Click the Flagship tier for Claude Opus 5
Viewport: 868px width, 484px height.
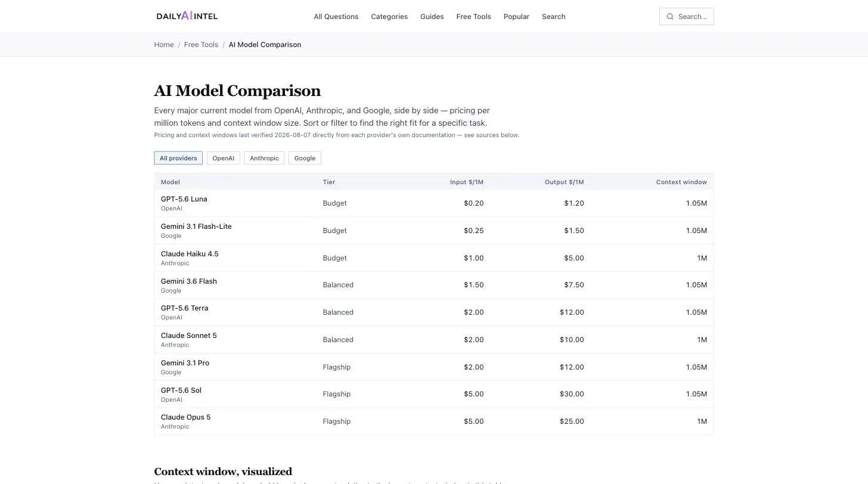point(337,421)
